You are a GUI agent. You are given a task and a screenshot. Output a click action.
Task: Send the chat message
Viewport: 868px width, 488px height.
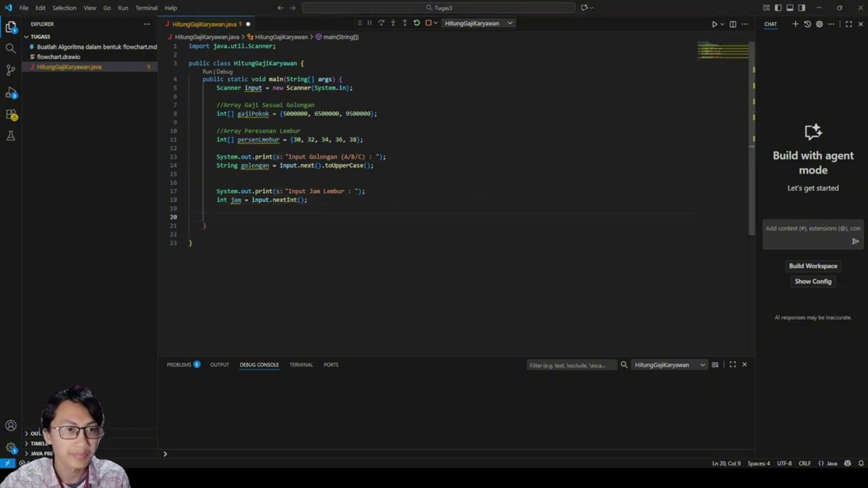[x=855, y=241]
